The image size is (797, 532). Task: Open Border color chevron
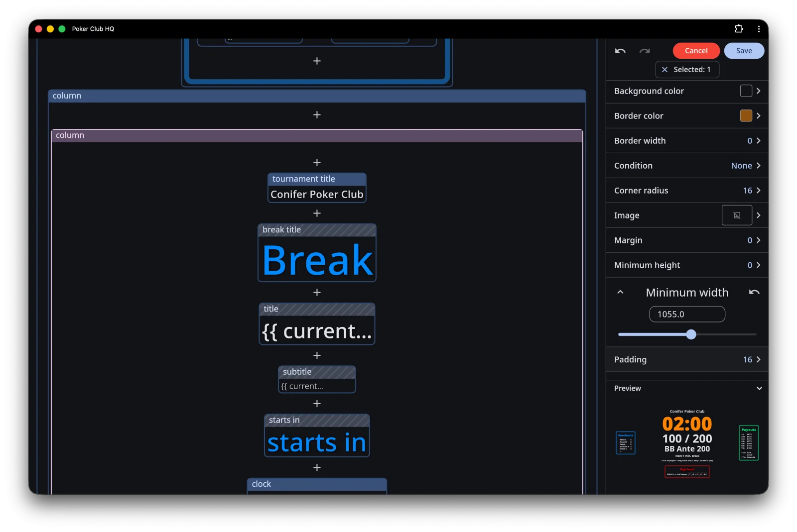click(x=758, y=116)
